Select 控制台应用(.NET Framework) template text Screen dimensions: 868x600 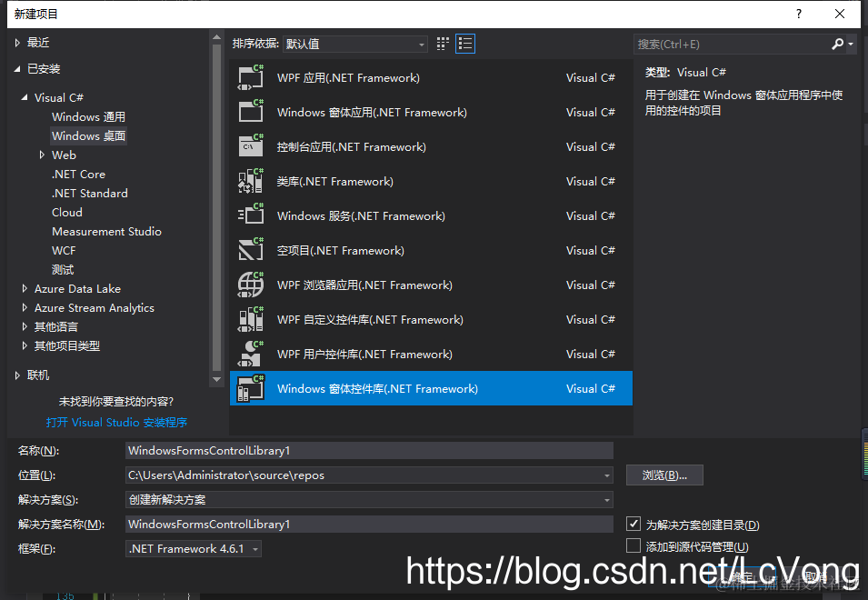(352, 146)
